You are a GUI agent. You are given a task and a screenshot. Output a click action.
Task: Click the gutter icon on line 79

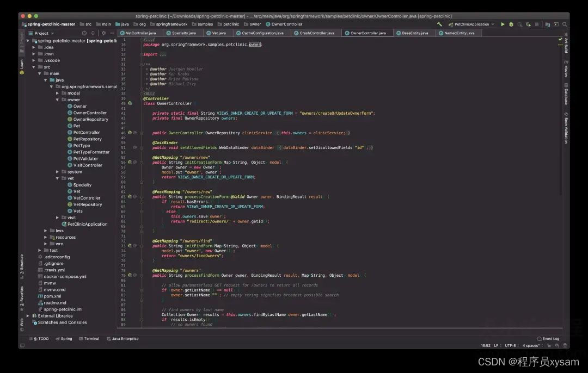click(x=130, y=275)
